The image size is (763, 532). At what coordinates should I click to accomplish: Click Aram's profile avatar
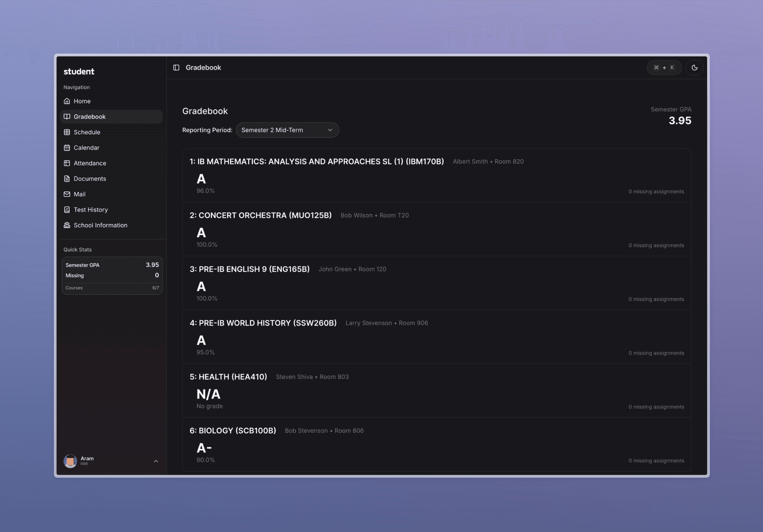[70, 461]
